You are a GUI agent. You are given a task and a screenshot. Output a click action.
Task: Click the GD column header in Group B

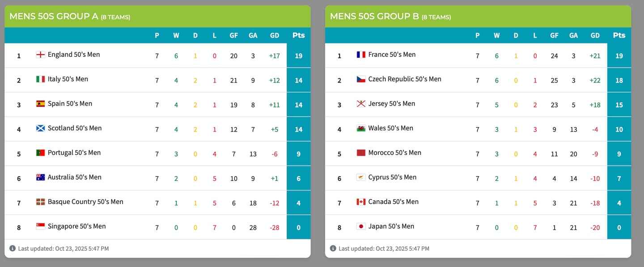click(x=595, y=35)
